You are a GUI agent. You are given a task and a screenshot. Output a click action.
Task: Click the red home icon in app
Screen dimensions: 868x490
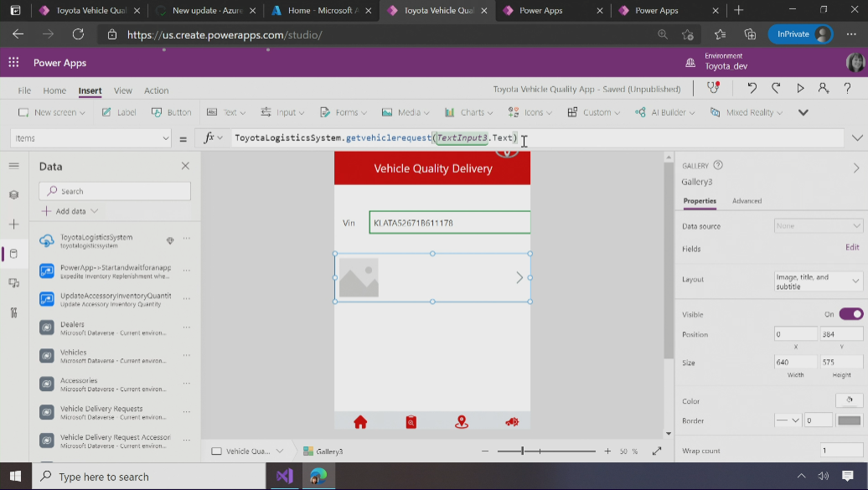click(360, 422)
